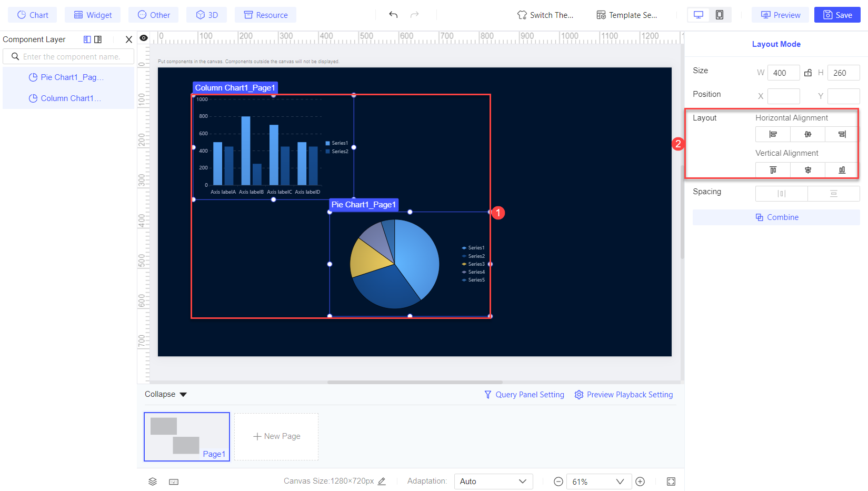Align components vertically bottom

pos(842,169)
